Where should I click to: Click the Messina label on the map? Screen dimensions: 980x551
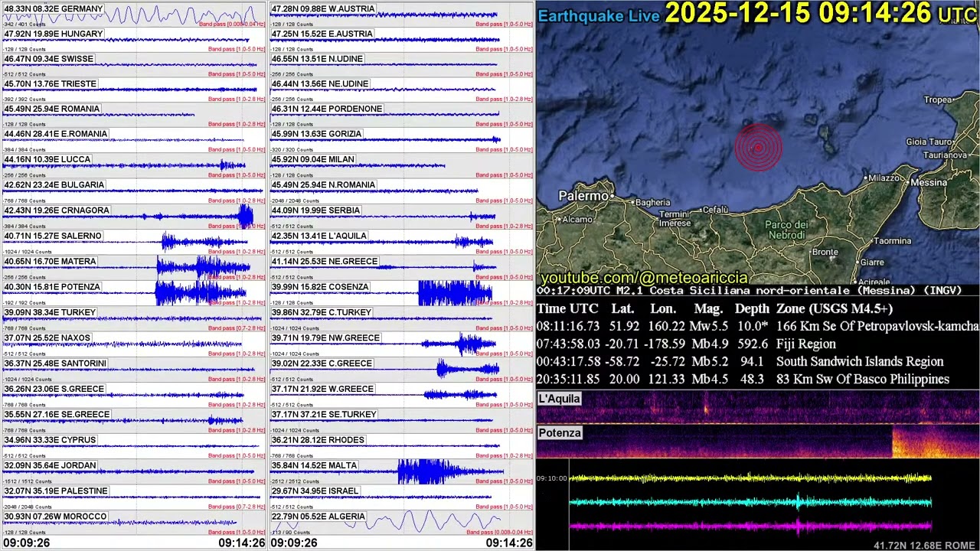(929, 183)
